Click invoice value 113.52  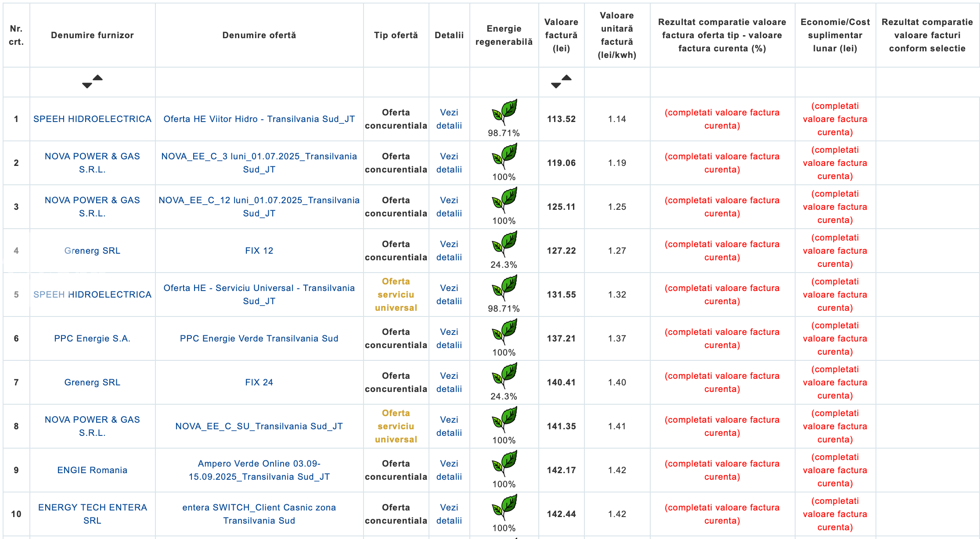click(561, 119)
